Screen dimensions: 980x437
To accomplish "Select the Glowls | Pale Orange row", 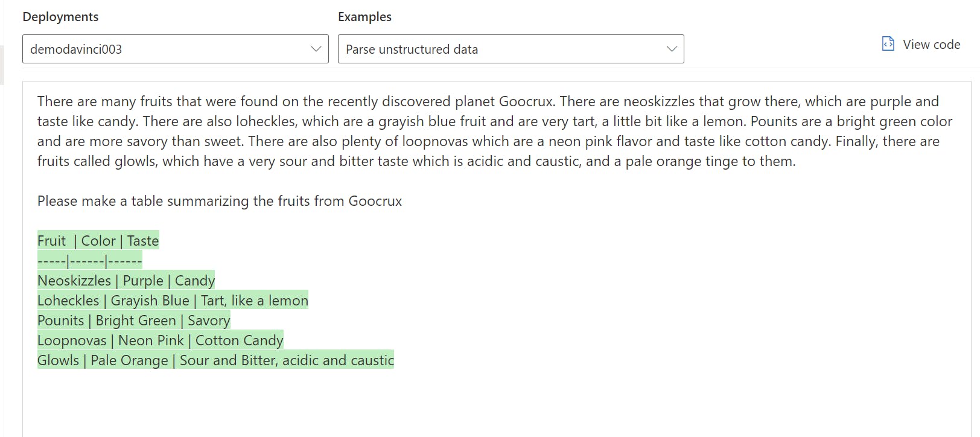I will pyautogui.click(x=215, y=360).
